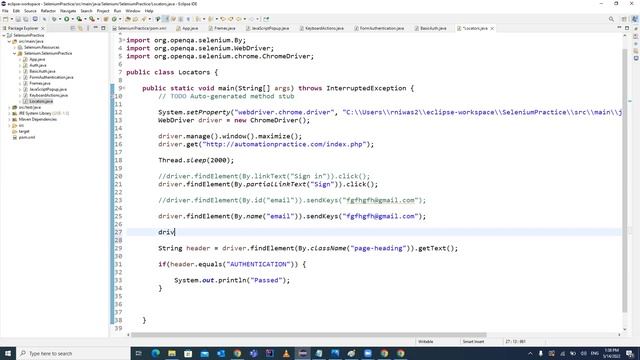Collapse the Selenium.SeleniumPractice package
The image size is (640, 360).
click(x=15, y=53)
